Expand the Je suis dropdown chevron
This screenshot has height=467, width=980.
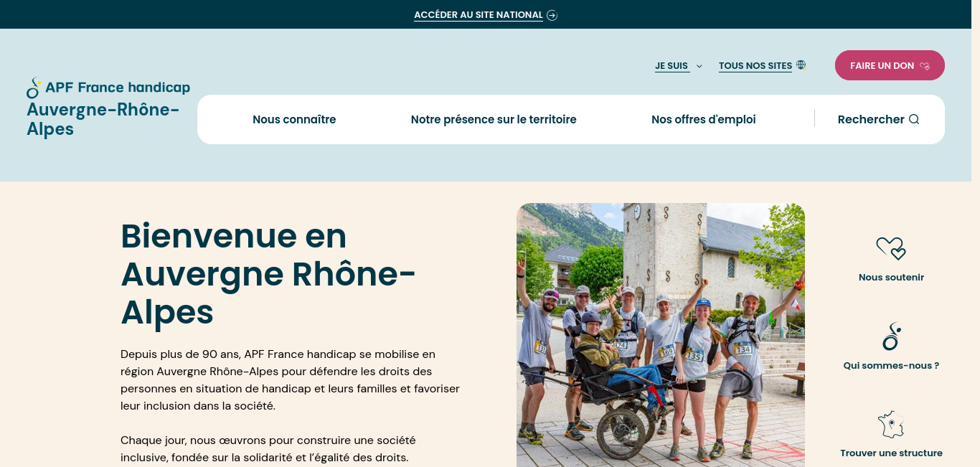[699, 66]
